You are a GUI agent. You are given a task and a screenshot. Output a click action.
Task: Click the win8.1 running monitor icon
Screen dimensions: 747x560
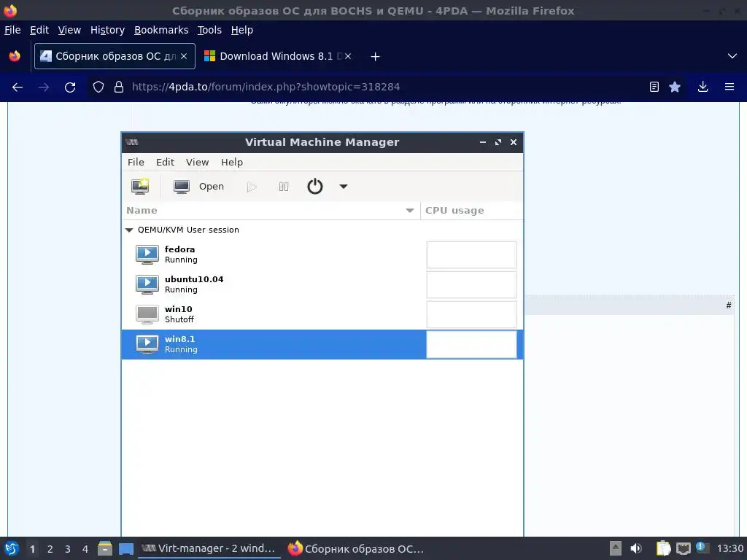147,344
